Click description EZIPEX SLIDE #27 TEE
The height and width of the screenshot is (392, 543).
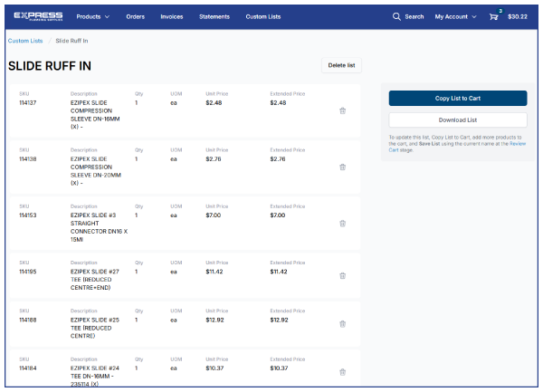tap(94, 280)
